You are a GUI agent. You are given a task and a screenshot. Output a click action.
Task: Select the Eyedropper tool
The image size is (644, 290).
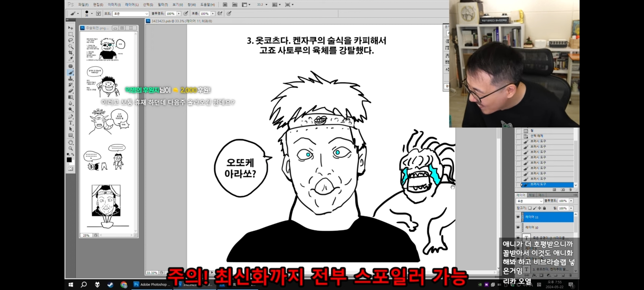click(x=71, y=59)
